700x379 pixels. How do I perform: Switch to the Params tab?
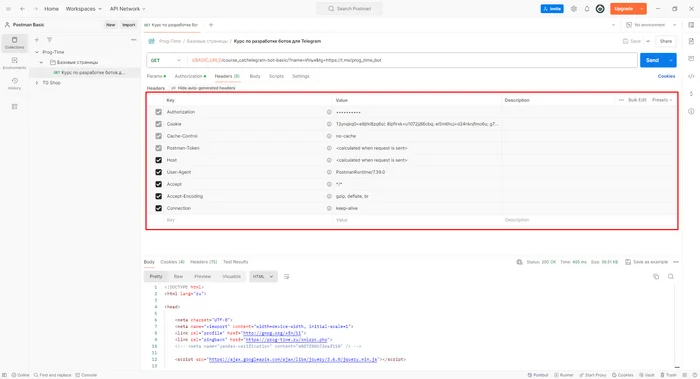tap(156, 76)
